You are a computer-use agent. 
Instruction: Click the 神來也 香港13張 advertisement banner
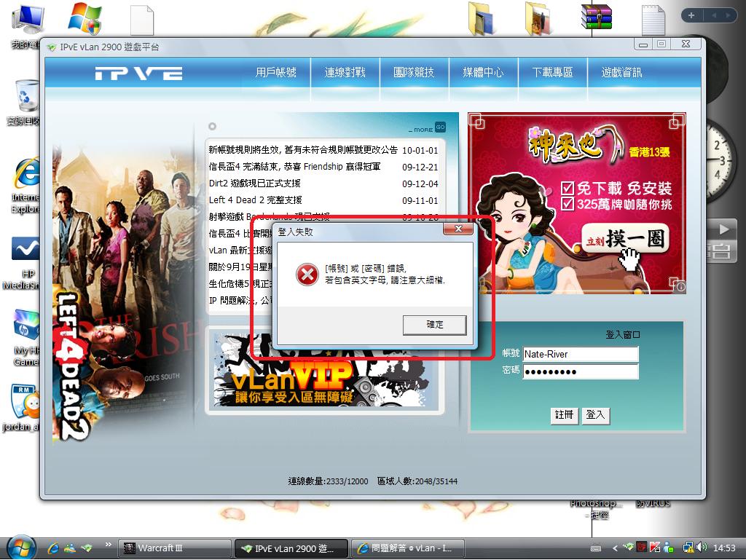click(x=577, y=203)
